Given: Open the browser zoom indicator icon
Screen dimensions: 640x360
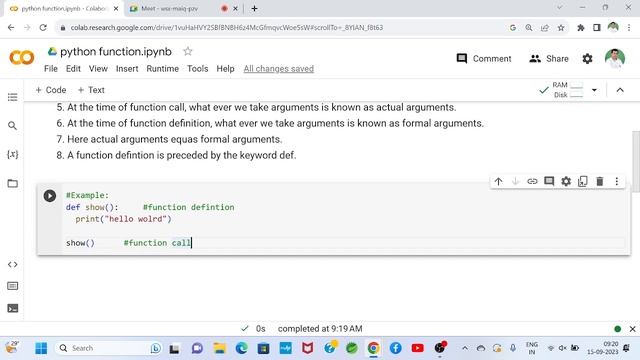Looking at the screenshot, I should [529, 28].
